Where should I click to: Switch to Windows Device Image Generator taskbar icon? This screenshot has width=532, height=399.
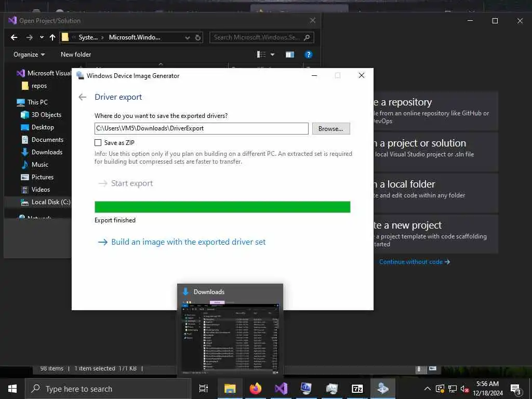tap(383, 389)
